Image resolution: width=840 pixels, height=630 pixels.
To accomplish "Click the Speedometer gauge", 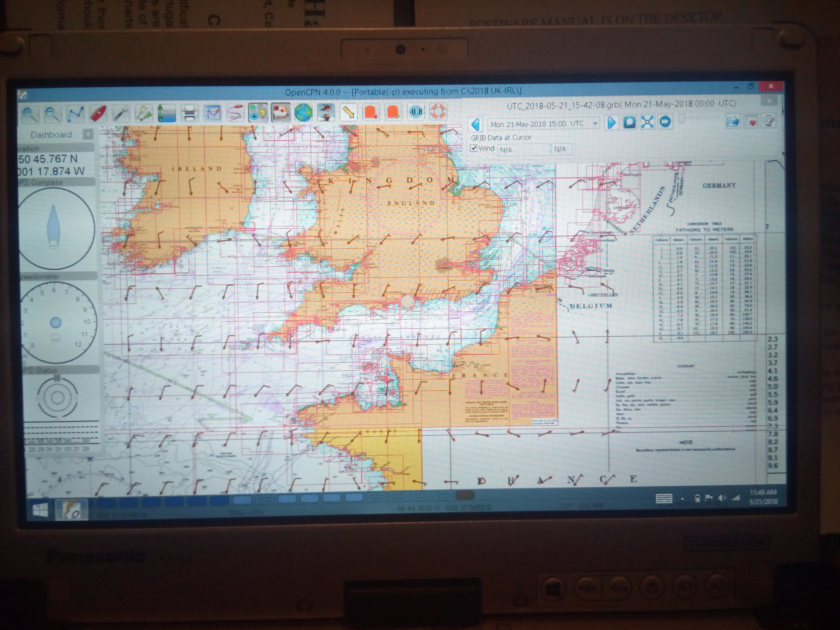I will point(56,323).
